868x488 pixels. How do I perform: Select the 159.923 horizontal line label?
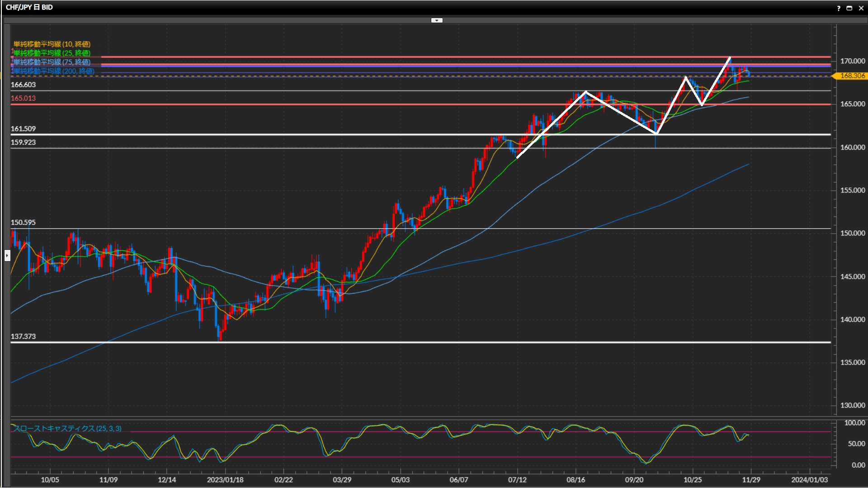click(23, 142)
